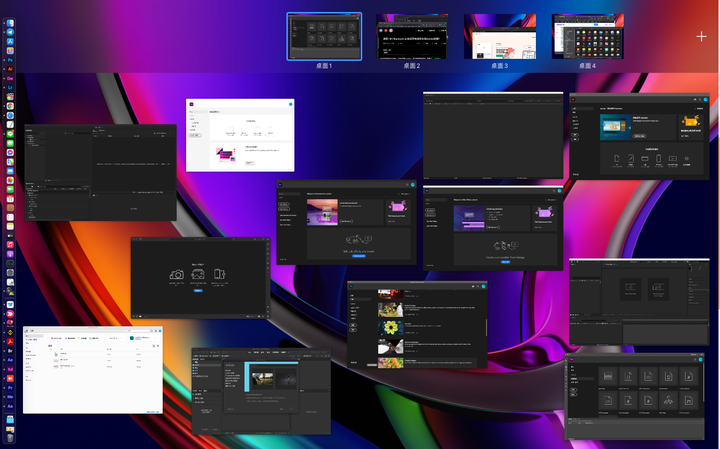
Task: Open Launchpad from the Dock
Action: (10, 51)
